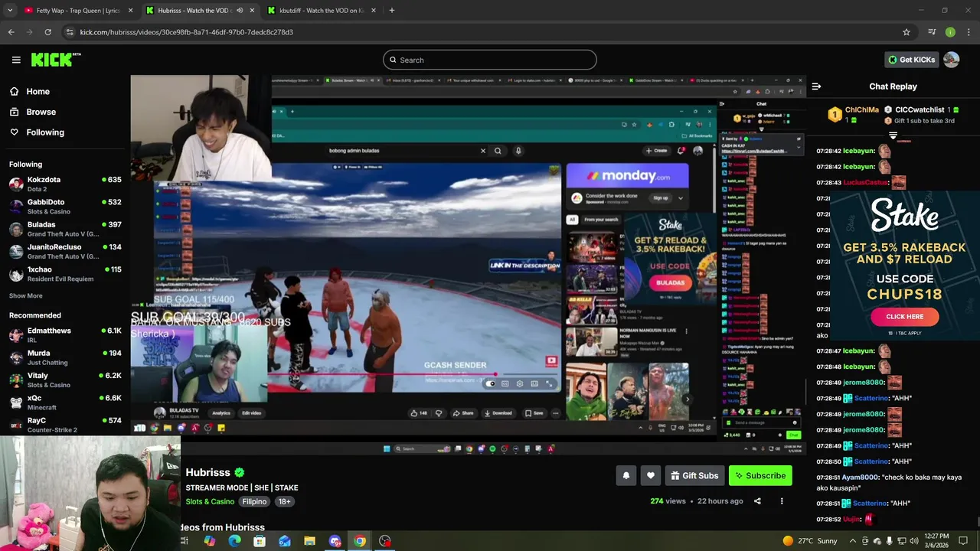Open File Explorer in taskbar
The height and width of the screenshot is (551, 980).
pos(309,541)
